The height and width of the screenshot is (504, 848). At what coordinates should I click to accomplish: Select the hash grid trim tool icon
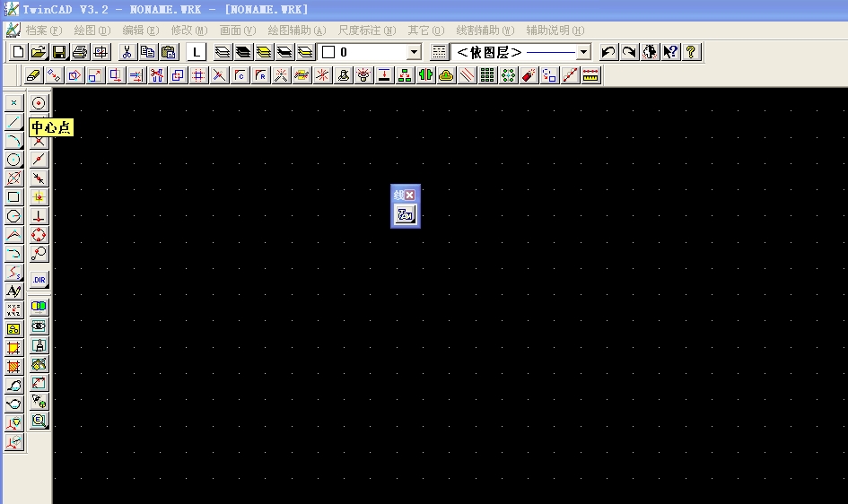(198, 75)
